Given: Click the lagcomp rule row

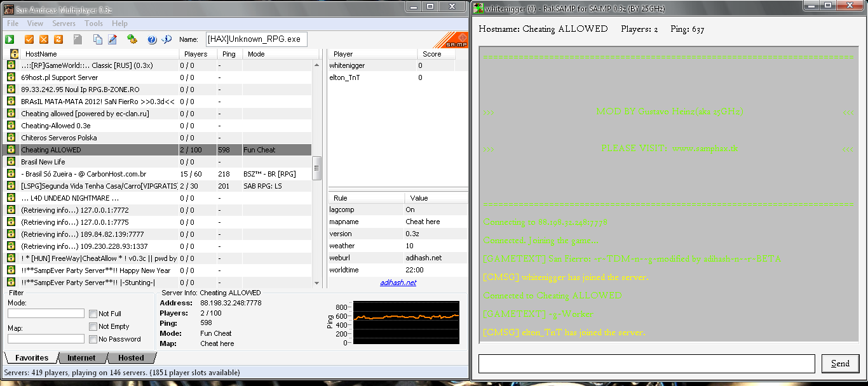Looking at the screenshot, I should pyautogui.click(x=398, y=210).
